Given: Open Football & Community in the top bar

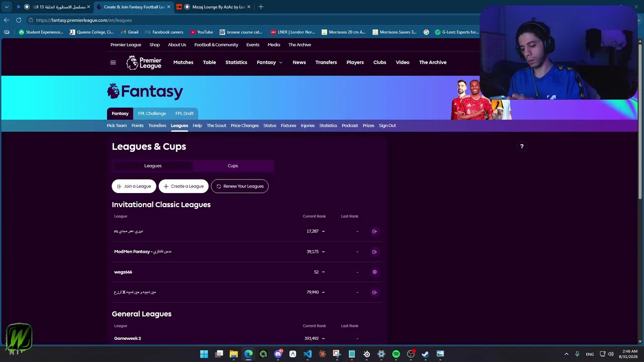Looking at the screenshot, I should coord(216,45).
